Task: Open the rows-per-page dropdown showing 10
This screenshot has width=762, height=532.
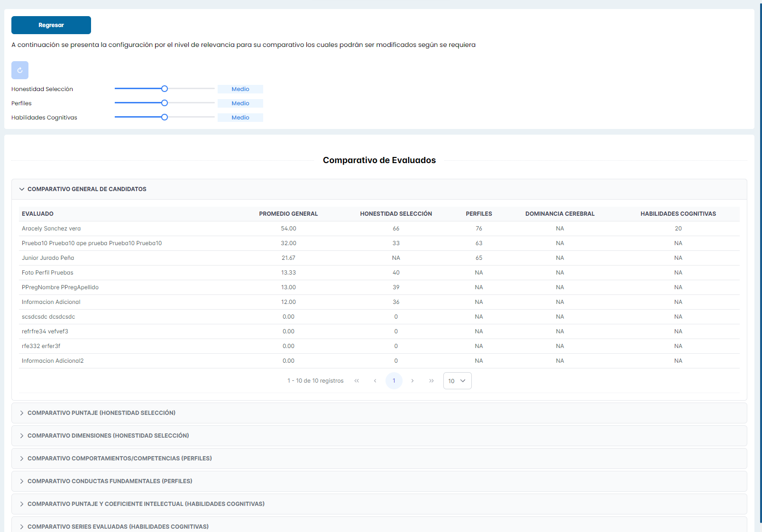Action: coord(457,381)
